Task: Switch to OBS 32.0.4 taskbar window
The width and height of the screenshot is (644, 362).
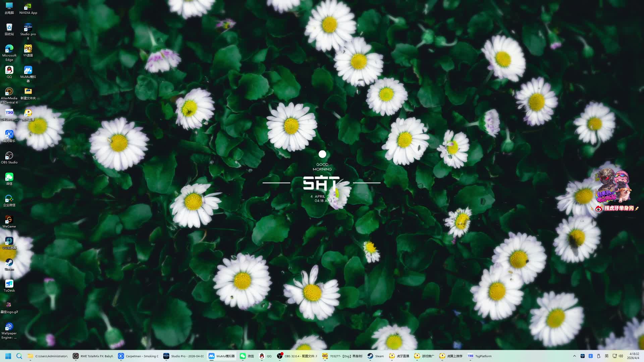Action: point(297,356)
